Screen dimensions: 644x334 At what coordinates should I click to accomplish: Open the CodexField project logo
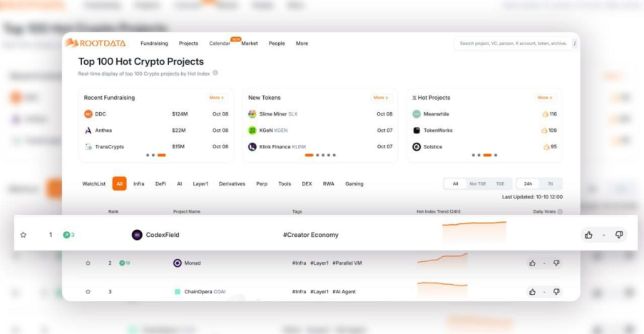point(137,235)
